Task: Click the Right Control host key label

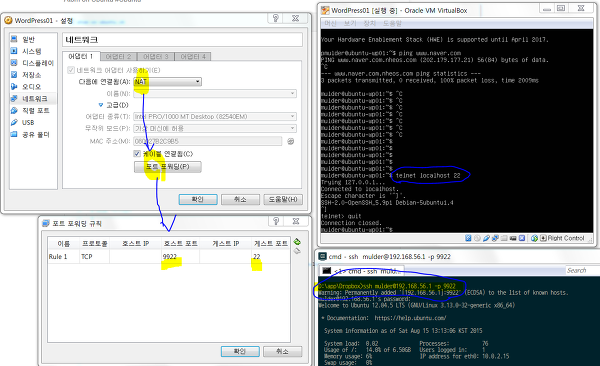Action: coord(566,238)
